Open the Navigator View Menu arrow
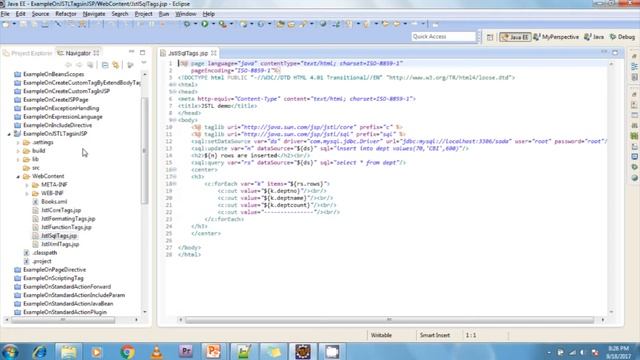The image size is (640, 360). [x=144, y=63]
